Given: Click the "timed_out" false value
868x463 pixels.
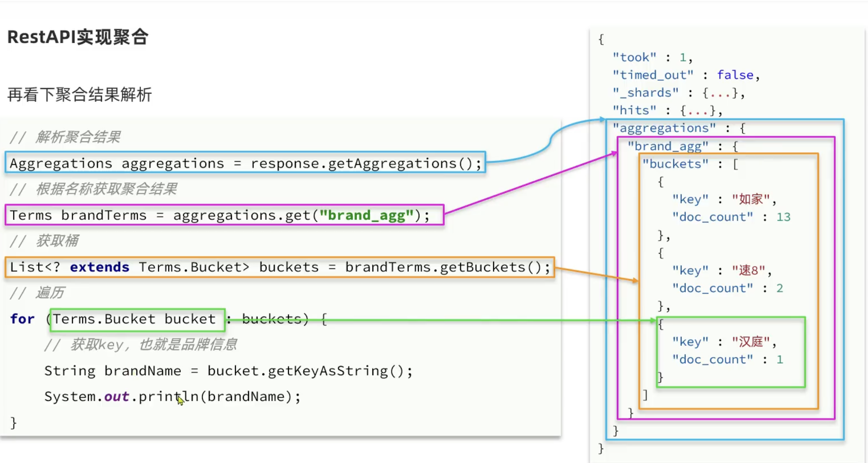Looking at the screenshot, I should (x=735, y=75).
